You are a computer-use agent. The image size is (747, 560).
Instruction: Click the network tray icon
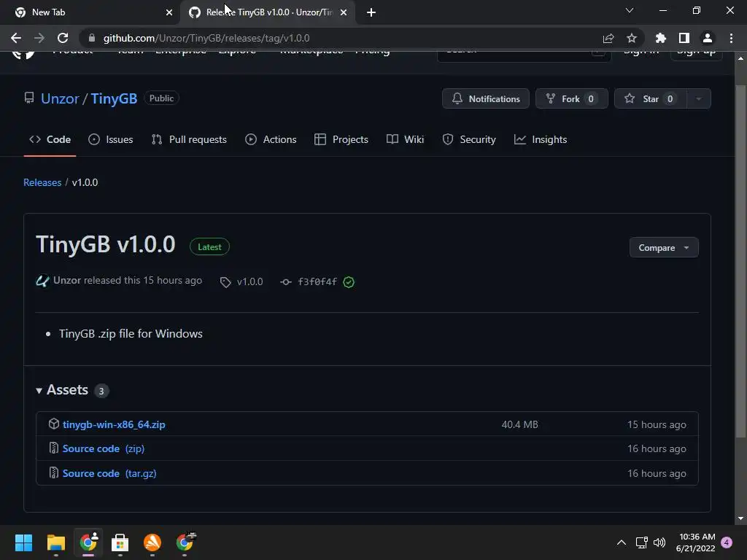(641, 542)
